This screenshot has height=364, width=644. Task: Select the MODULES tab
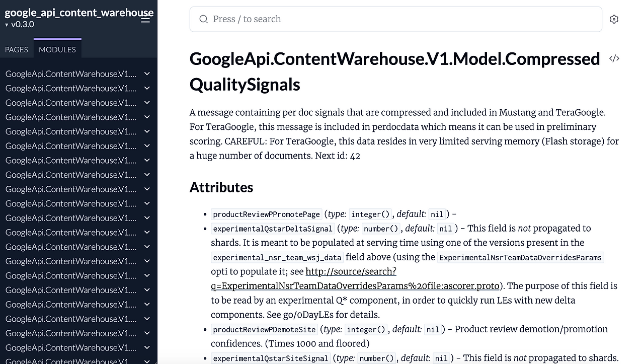pos(57,49)
